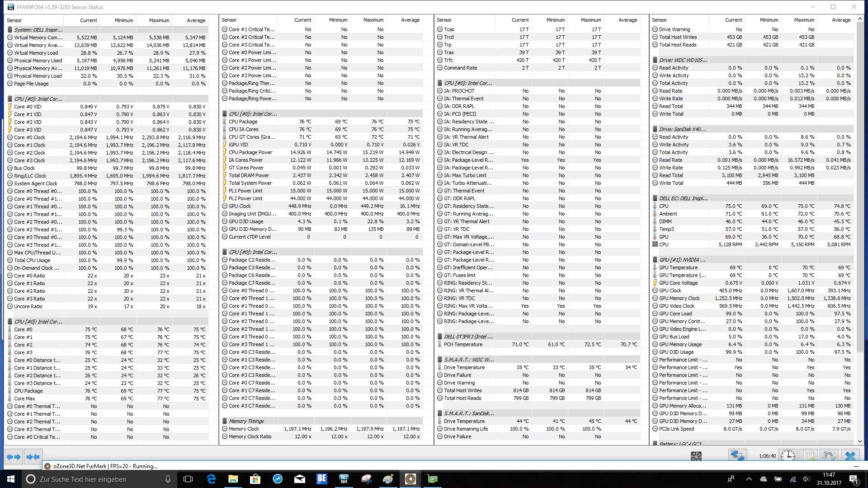Show hidden system tray icons chevron

pos(749,479)
